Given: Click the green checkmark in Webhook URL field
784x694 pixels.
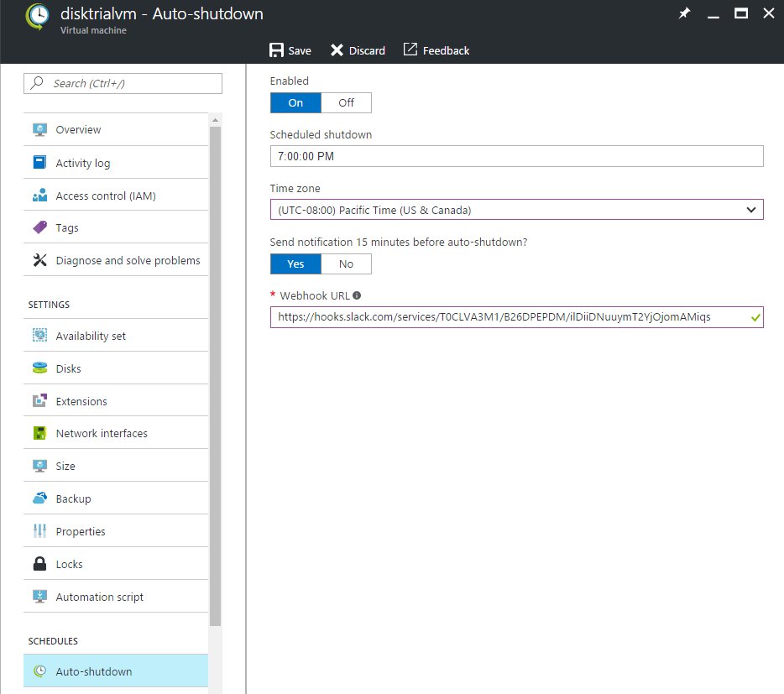Looking at the screenshot, I should click(755, 317).
